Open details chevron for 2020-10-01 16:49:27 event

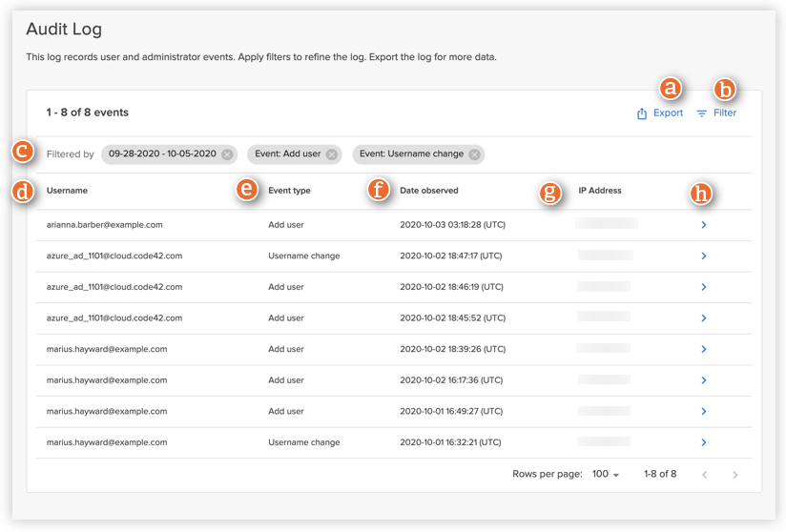(704, 412)
